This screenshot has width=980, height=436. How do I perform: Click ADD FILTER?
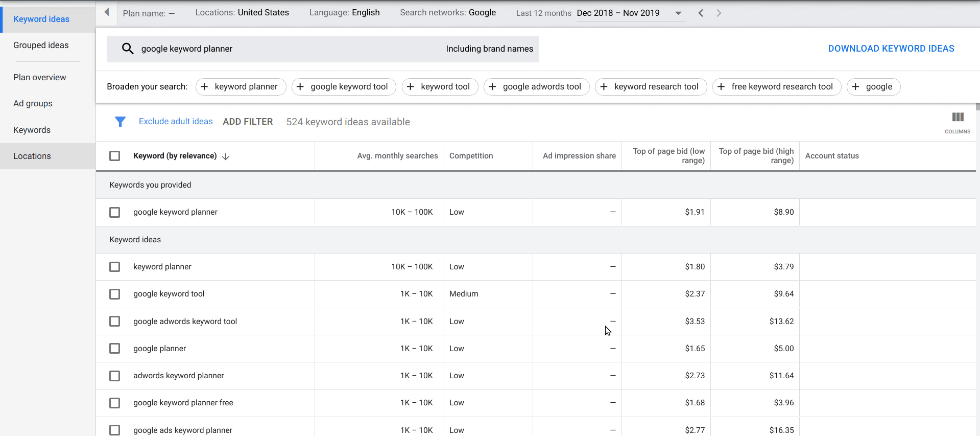pyautogui.click(x=248, y=122)
